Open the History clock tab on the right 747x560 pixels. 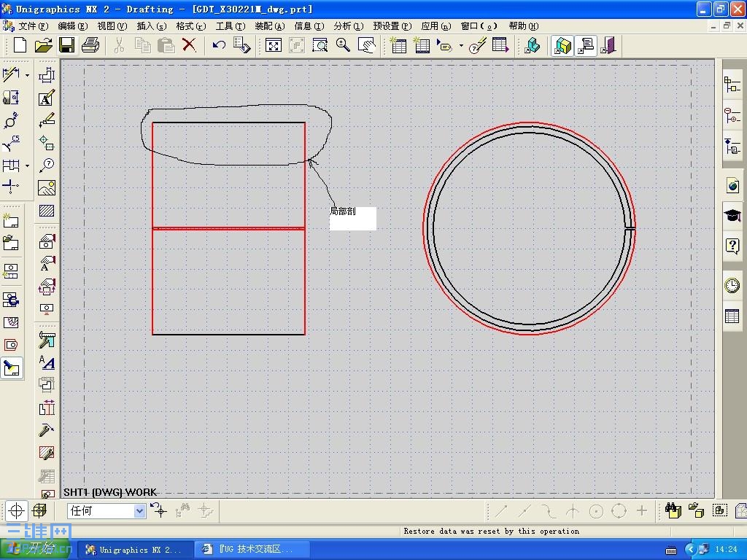pos(732,285)
